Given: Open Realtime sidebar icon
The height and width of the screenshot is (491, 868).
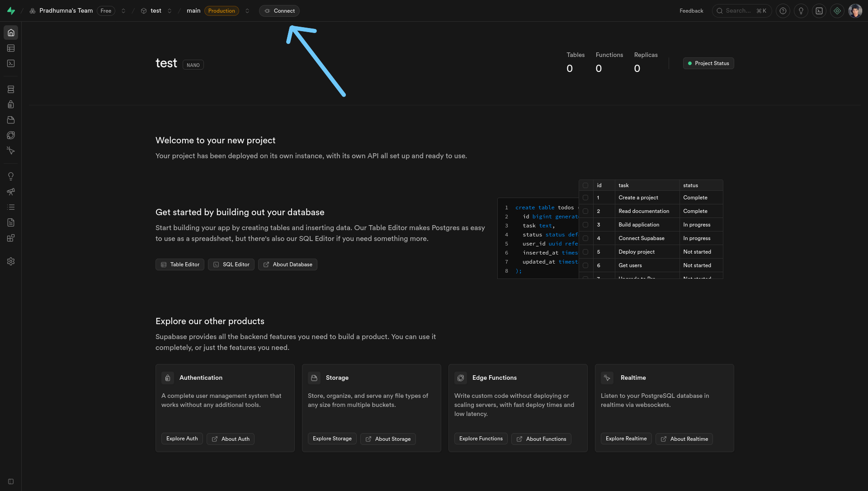Looking at the screenshot, I should tap(11, 151).
